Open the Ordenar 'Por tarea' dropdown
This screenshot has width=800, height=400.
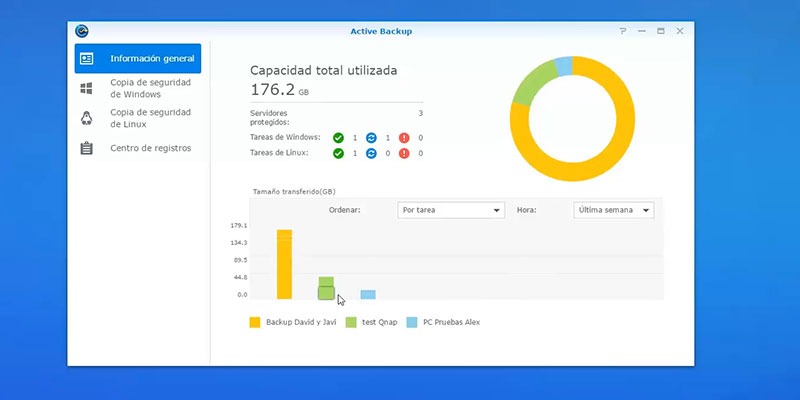pos(451,210)
